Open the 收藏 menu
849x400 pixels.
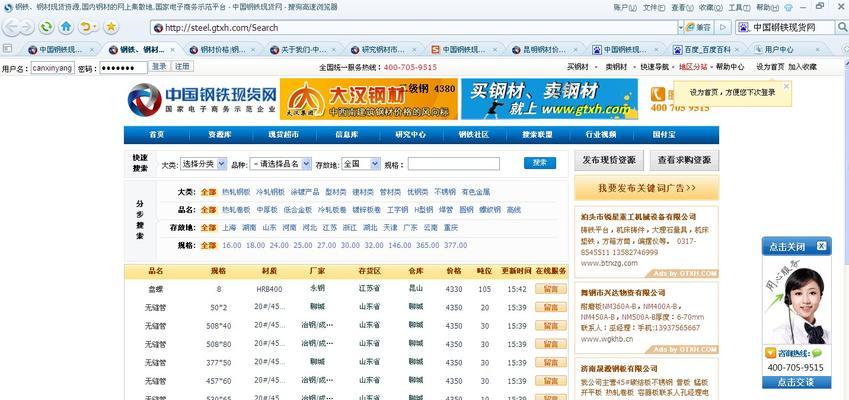[x=710, y=8]
